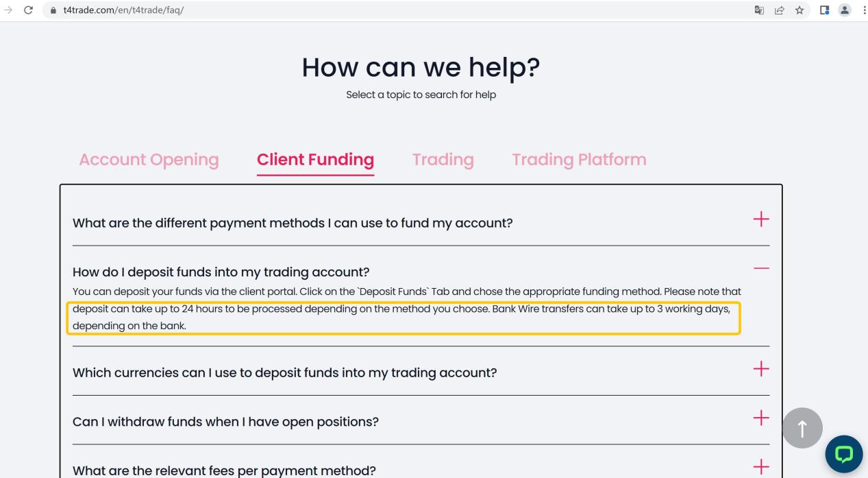
Task: Open the browser profile avatar icon
Action: click(x=843, y=10)
